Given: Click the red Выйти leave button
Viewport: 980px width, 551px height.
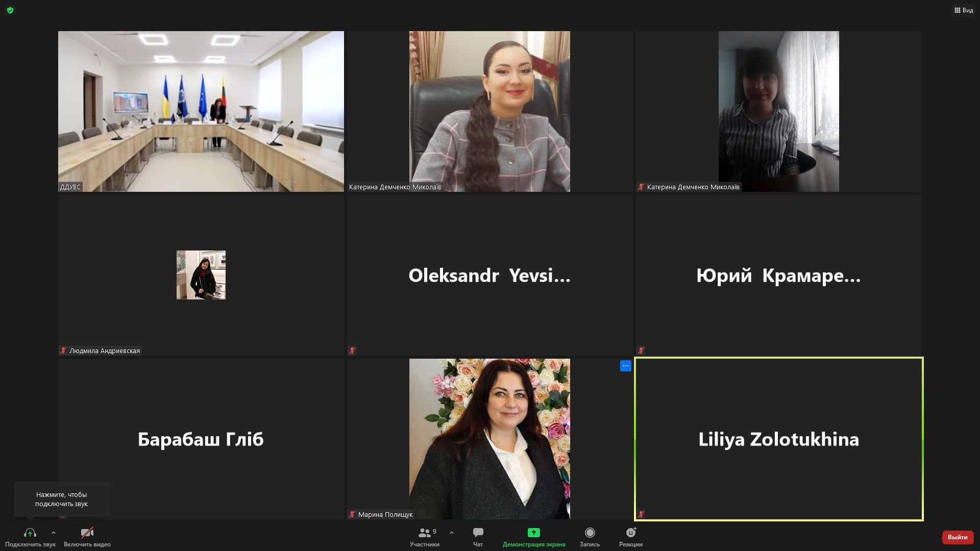Looking at the screenshot, I should coord(958,537).
